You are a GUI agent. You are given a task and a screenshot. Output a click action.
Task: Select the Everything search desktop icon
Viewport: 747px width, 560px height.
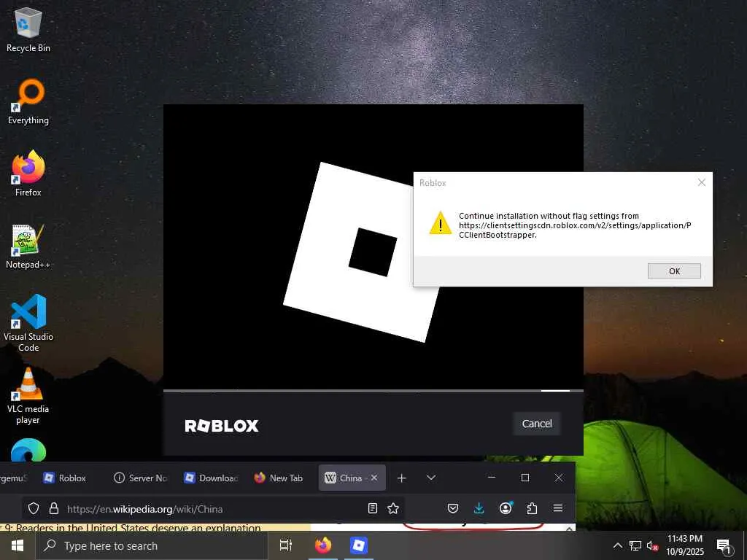28,102
